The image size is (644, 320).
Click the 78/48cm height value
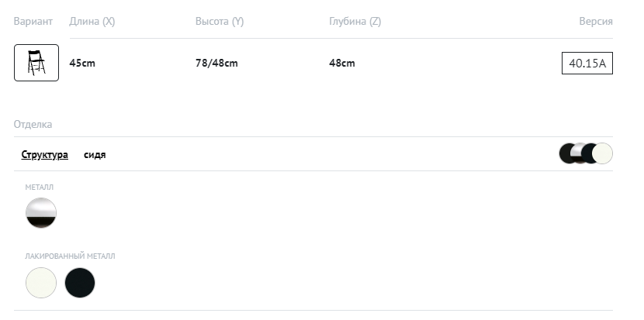pyautogui.click(x=216, y=64)
